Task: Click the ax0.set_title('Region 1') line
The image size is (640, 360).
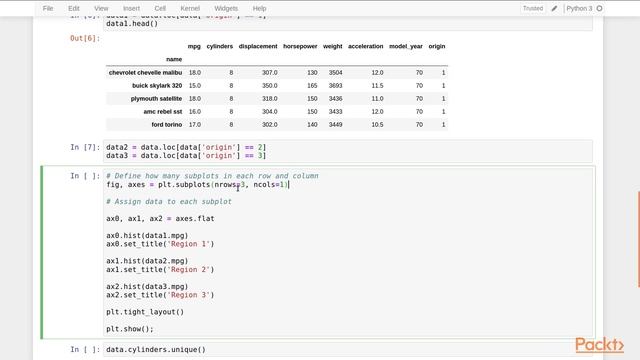Action: (160, 244)
